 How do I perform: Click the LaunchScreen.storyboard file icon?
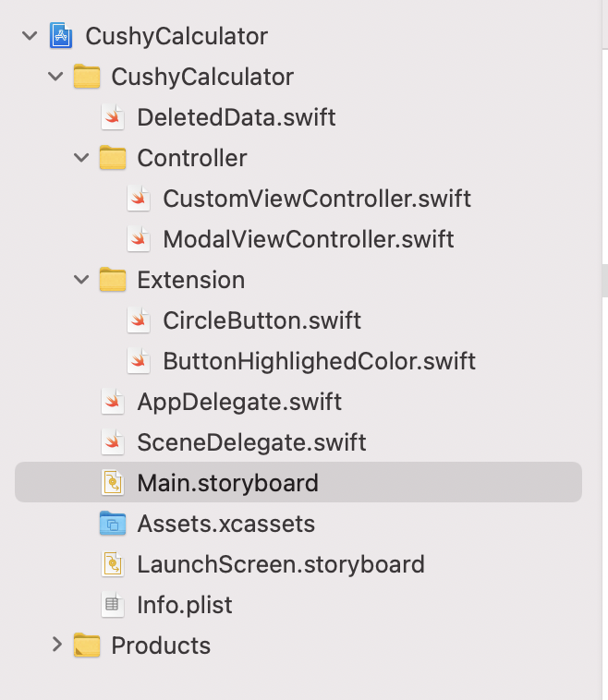[113, 564]
